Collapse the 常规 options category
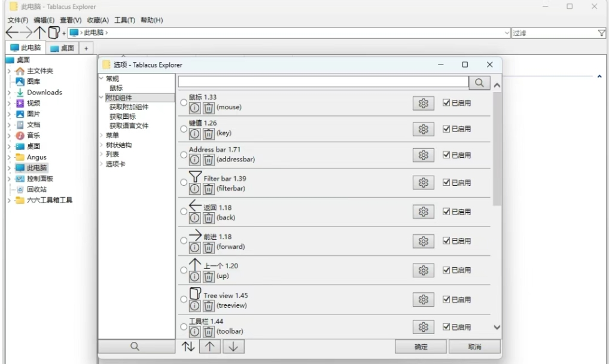609x364 pixels. pyautogui.click(x=102, y=78)
